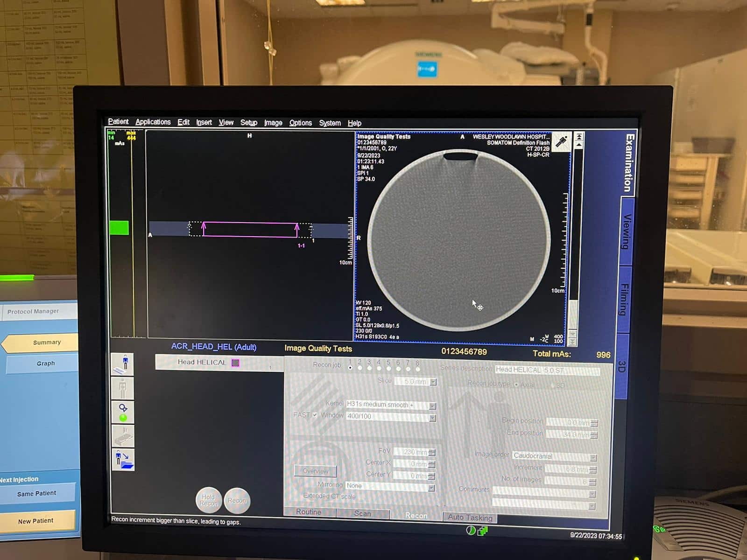Adjust the No. of images stepper

(x=592, y=482)
